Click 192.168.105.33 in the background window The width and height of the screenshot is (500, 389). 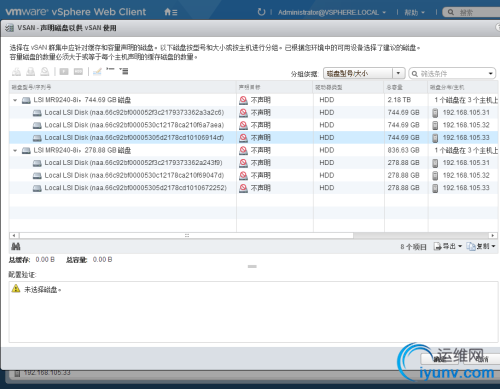click(x=47, y=373)
